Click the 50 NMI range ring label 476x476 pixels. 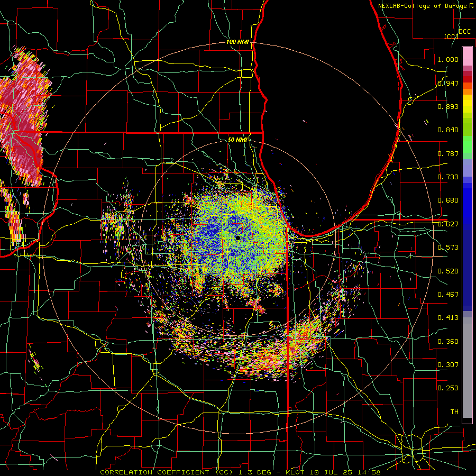[x=237, y=140]
